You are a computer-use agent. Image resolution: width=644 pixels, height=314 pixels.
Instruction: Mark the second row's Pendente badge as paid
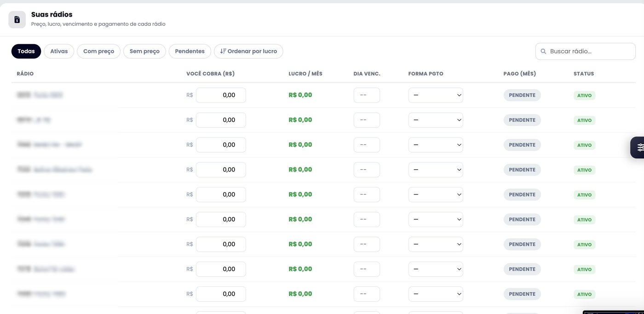click(x=522, y=120)
